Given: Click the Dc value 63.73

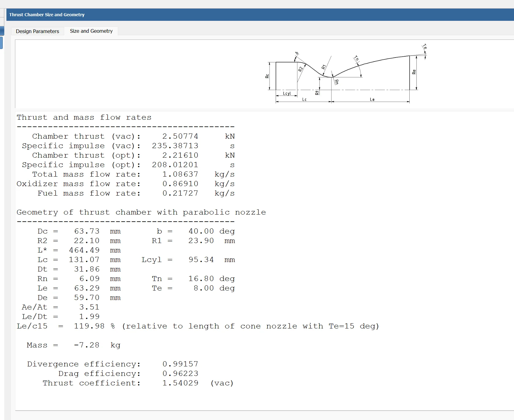Looking at the screenshot, I should [87, 231].
